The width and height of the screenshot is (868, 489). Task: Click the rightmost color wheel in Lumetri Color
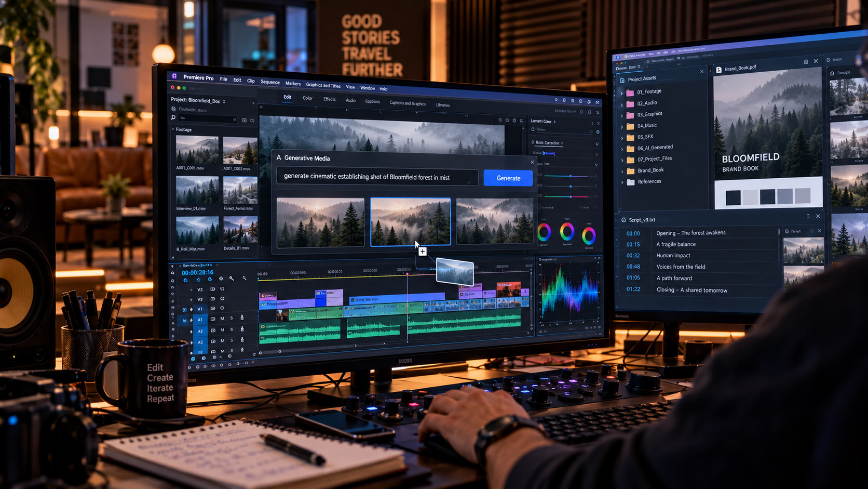tap(589, 236)
